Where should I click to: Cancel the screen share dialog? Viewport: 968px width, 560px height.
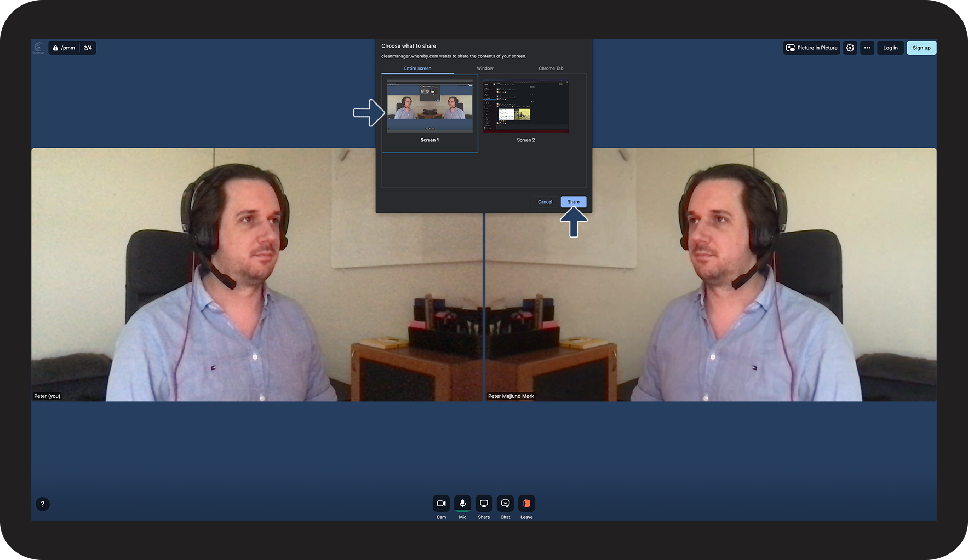545,202
